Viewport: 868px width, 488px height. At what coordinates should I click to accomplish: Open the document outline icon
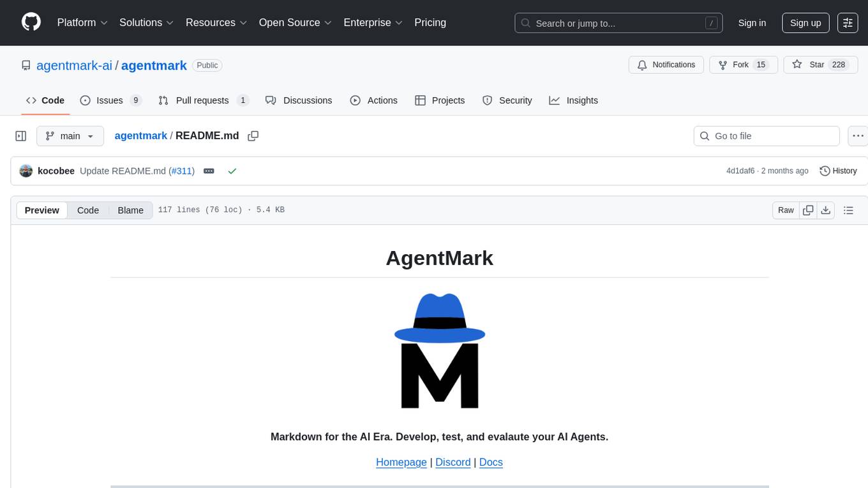(848, 210)
